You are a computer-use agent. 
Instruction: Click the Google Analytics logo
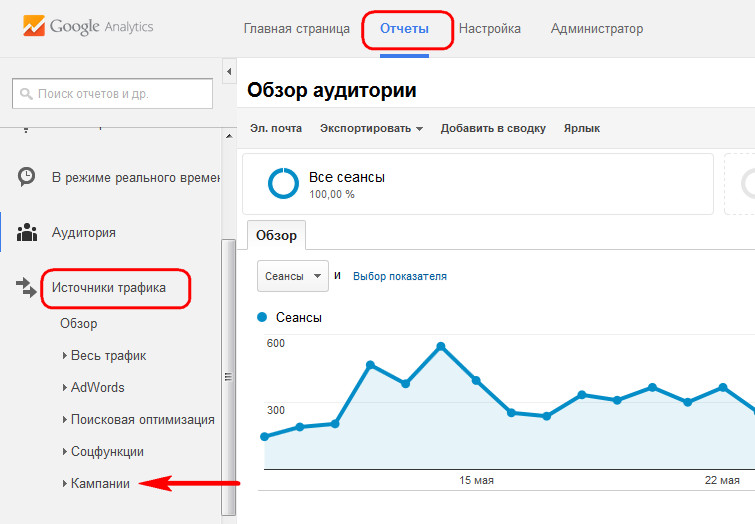(x=88, y=26)
